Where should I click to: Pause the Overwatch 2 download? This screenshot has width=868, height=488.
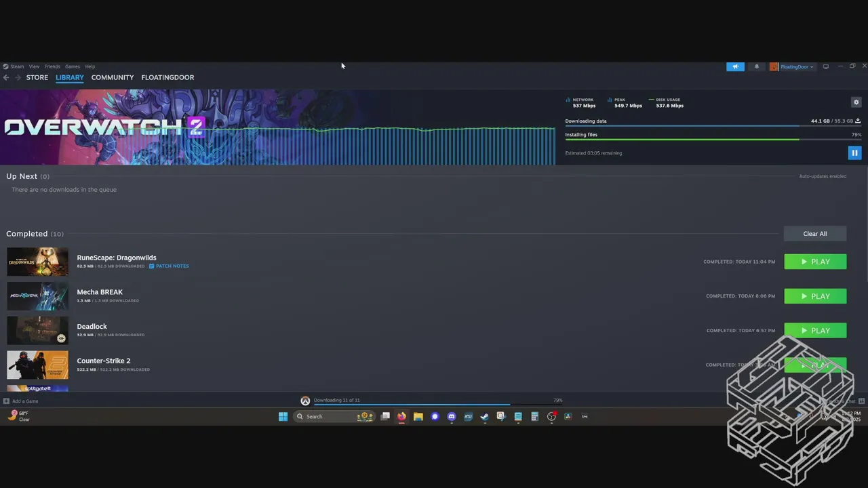click(854, 152)
